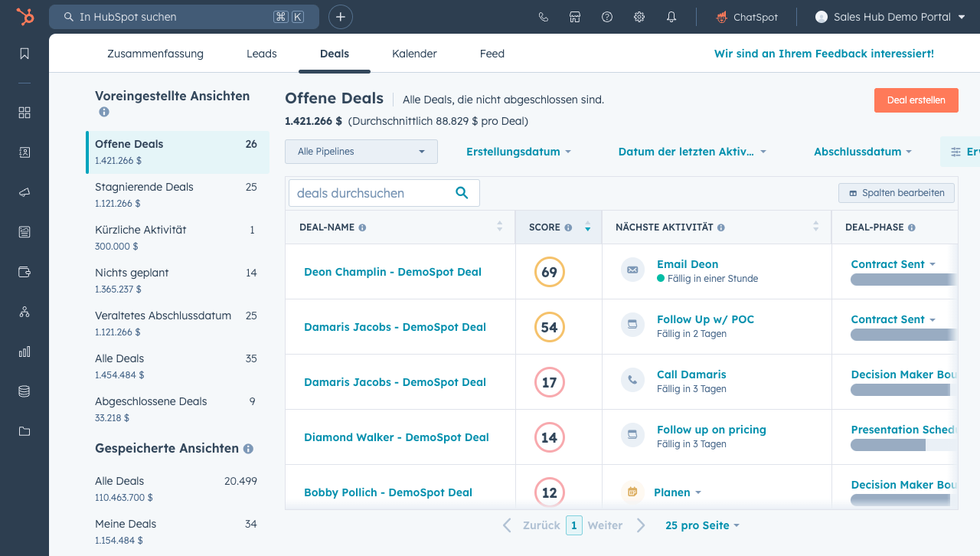Open the Diamond Walker - DemoSpot Deal link
This screenshot has height=556, width=980.
pos(396,437)
